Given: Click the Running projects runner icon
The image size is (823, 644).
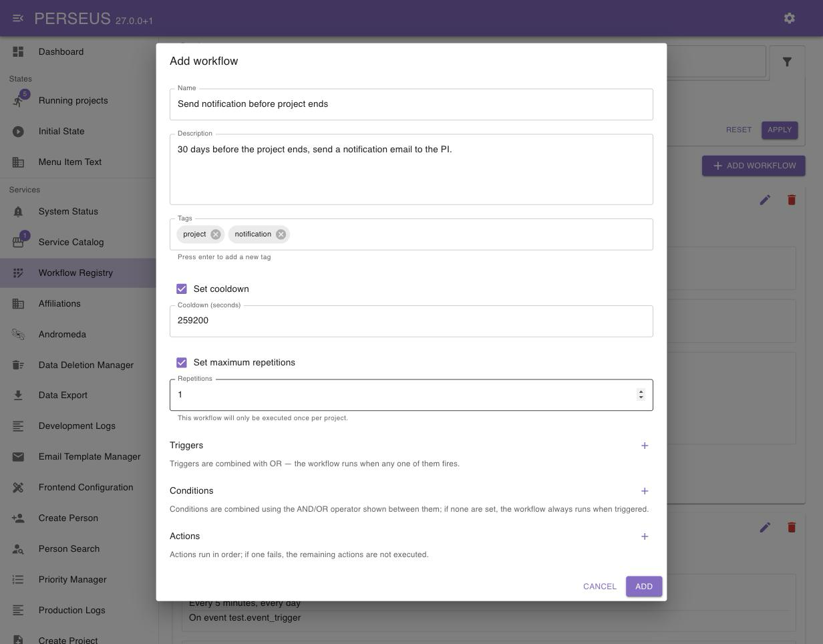Looking at the screenshot, I should pos(18,101).
